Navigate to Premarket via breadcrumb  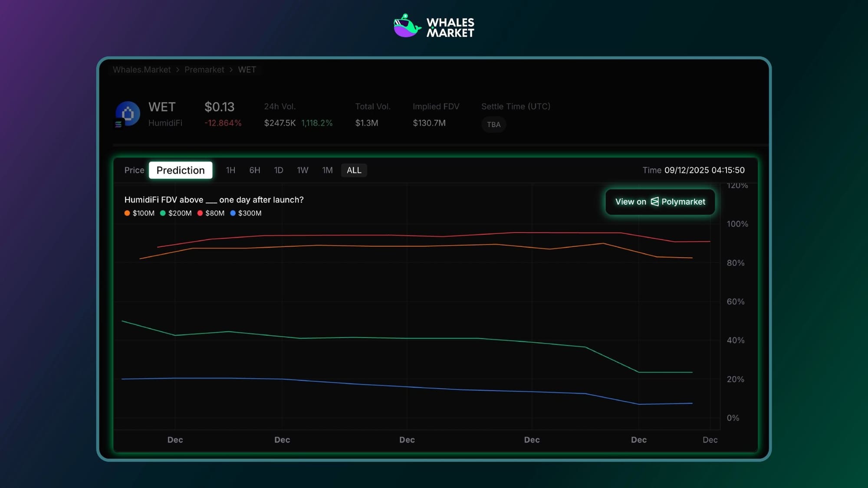(x=204, y=69)
